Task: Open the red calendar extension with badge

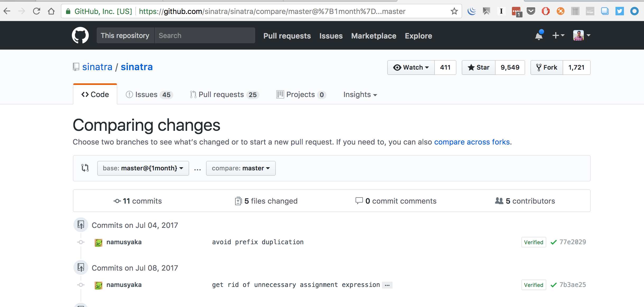Action: [x=516, y=12]
